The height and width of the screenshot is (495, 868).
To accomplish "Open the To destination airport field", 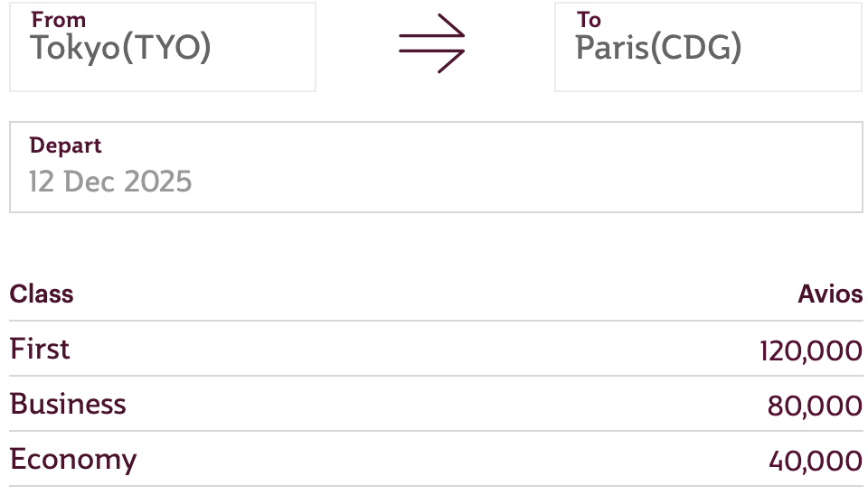I will click(x=708, y=46).
